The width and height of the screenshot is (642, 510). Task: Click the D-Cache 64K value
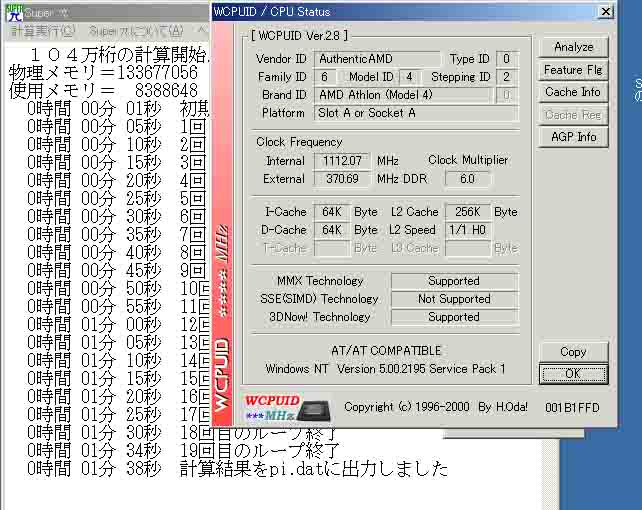[332, 230]
